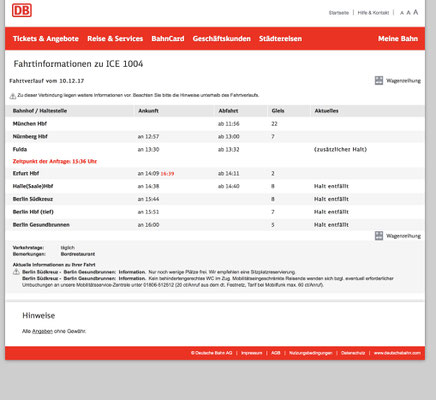Select Berlin Hbf (tief) station name
This screenshot has width=436, height=400.
pos(33,212)
